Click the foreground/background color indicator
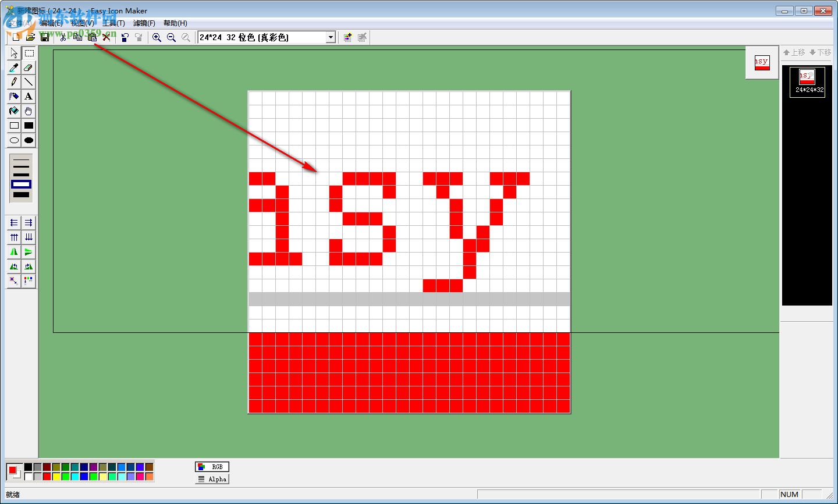Viewport: 838px width, 504px height. (x=14, y=471)
